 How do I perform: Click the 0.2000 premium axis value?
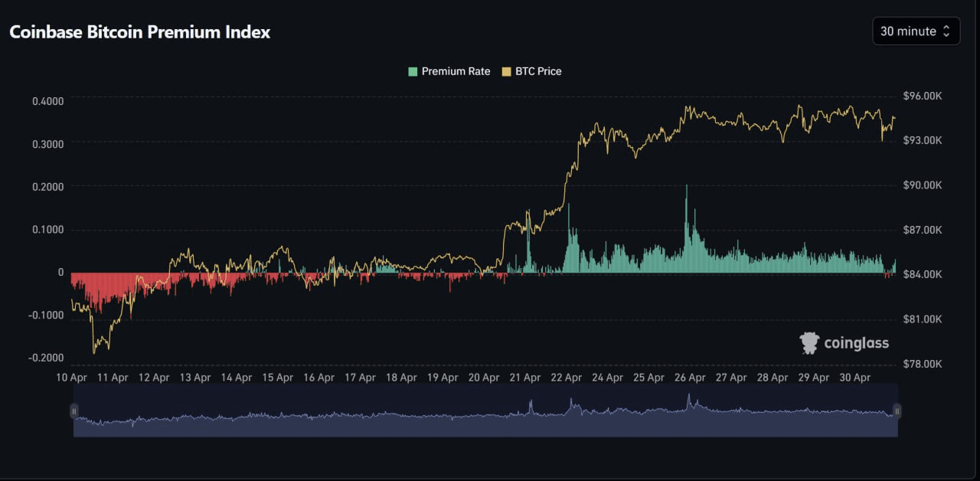point(48,186)
